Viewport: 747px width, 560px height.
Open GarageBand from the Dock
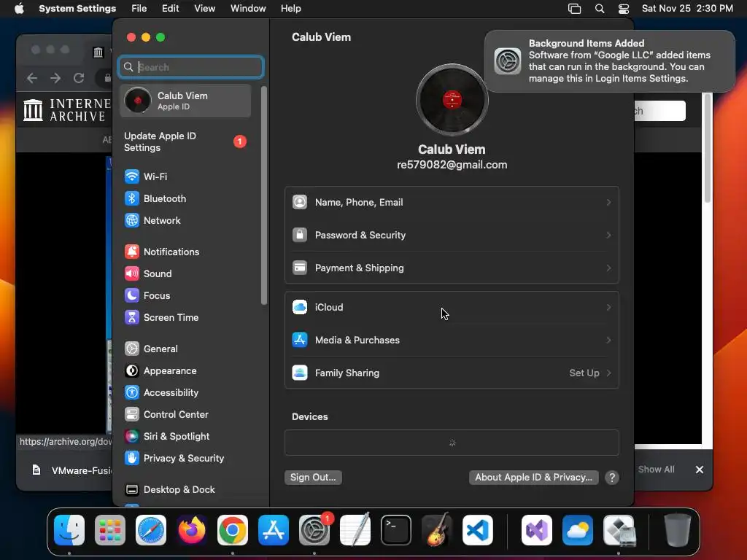(437, 530)
